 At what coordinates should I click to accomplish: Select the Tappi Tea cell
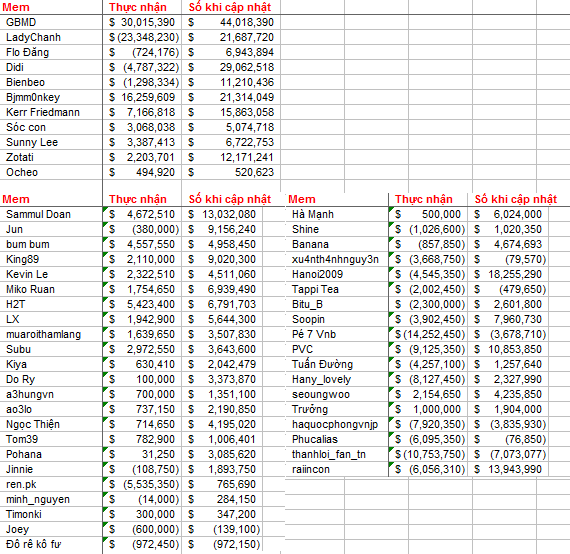[x=337, y=289]
